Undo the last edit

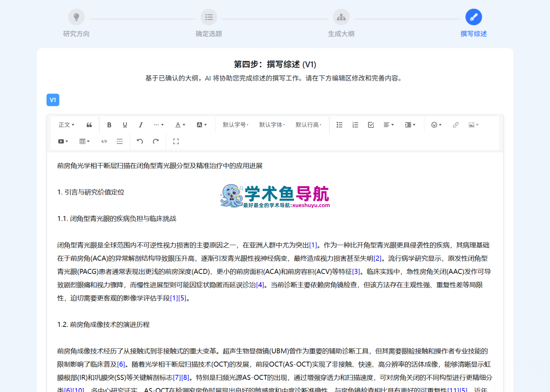(139, 141)
